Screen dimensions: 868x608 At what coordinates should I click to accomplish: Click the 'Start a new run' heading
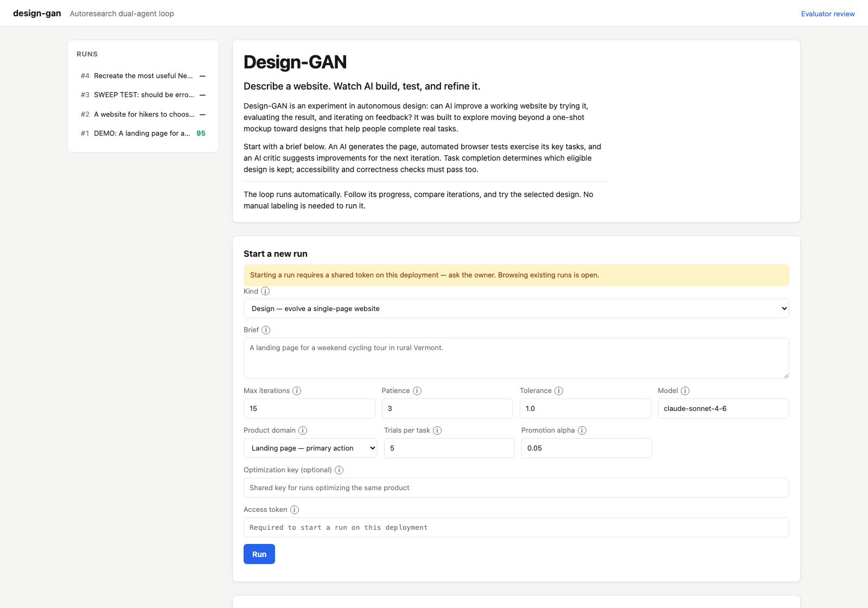click(276, 254)
